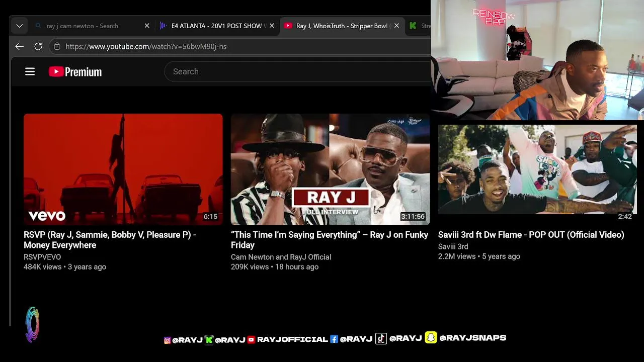Image resolution: width=644 pixels, height=362 pixels.
Task: Click the YouTube URL in the address bar
Action: pyautogui.click(x=146, y=46)
